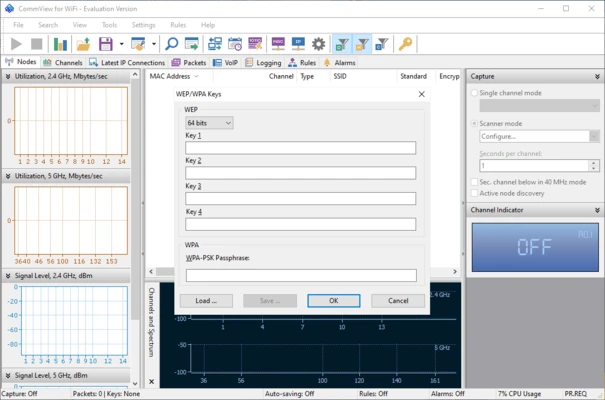Open the Search menu
Screen dimensions: 605x400
point(48,25)
